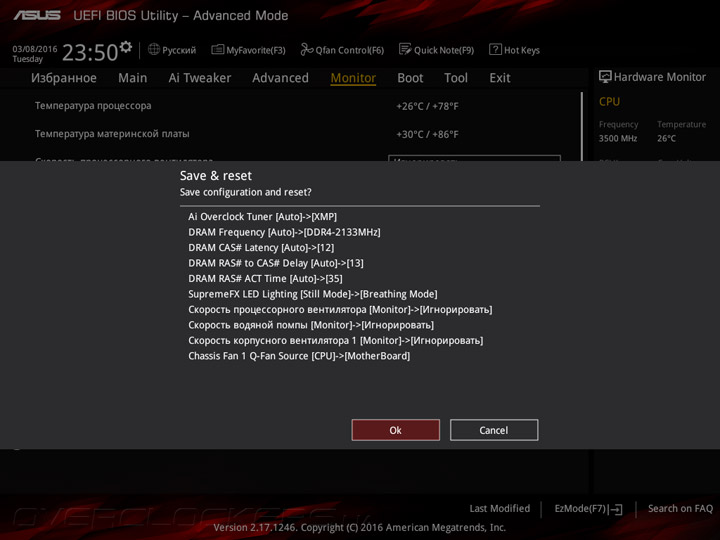
Task: Switch to EzMode(F7)
Action: pos(588,509)
